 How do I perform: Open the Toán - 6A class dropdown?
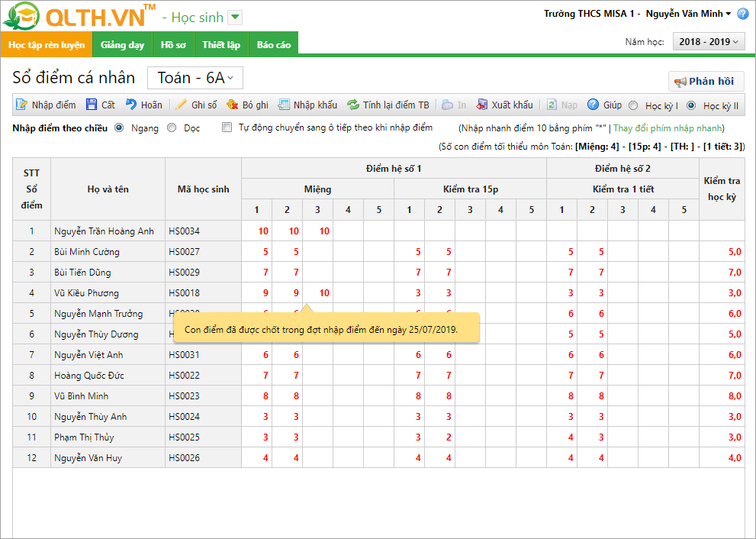pyautogui.click(x=195, y=78)
